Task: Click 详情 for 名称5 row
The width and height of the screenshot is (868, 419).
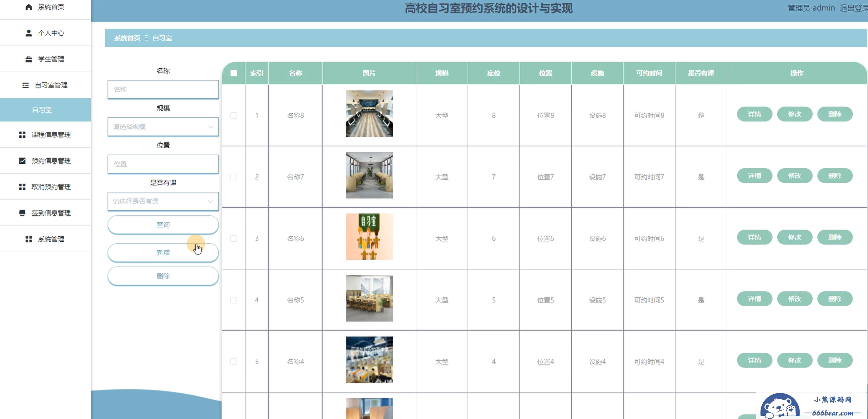Action: (x=755, y=299)
